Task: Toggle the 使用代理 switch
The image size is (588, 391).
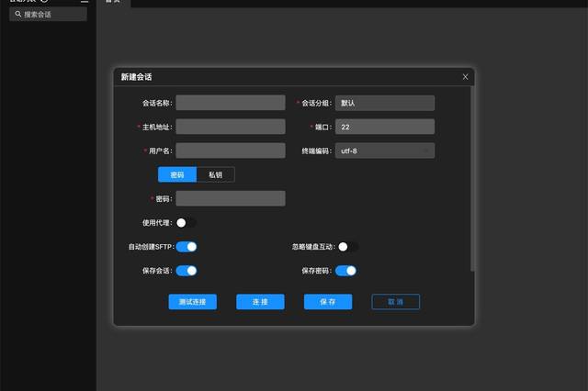Action: 187,223
